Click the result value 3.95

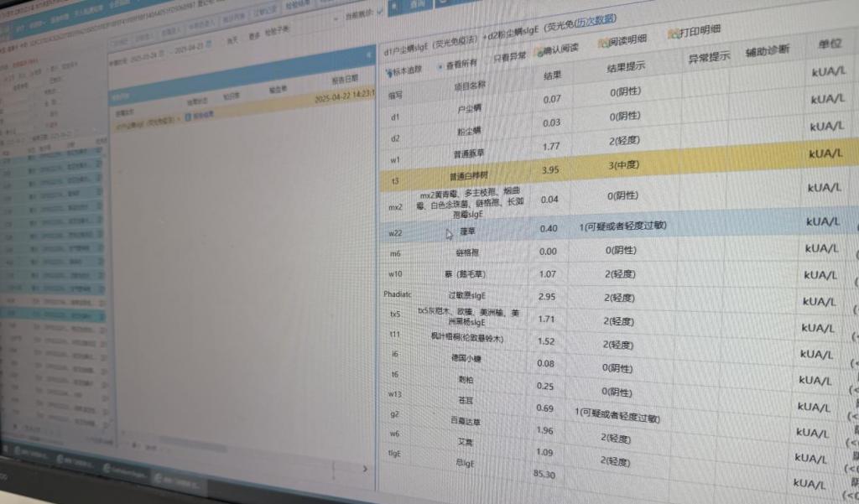(550, 170)
